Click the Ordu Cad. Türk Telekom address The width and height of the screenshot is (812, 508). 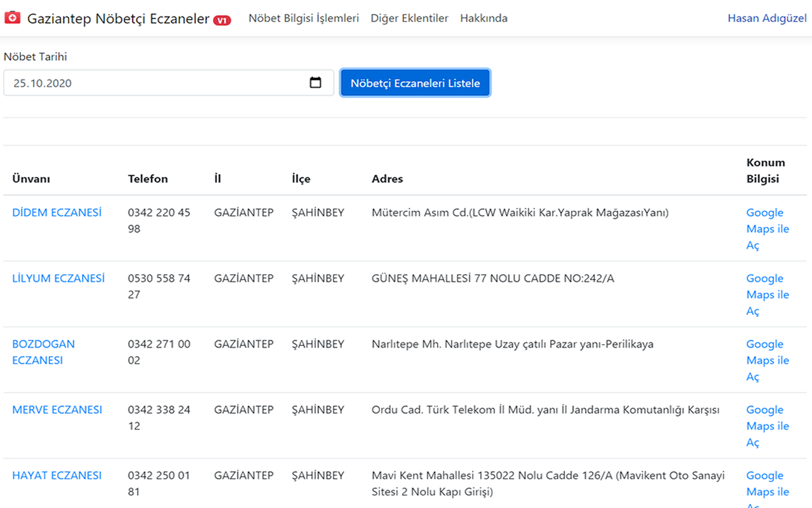[x=546, y=410]
